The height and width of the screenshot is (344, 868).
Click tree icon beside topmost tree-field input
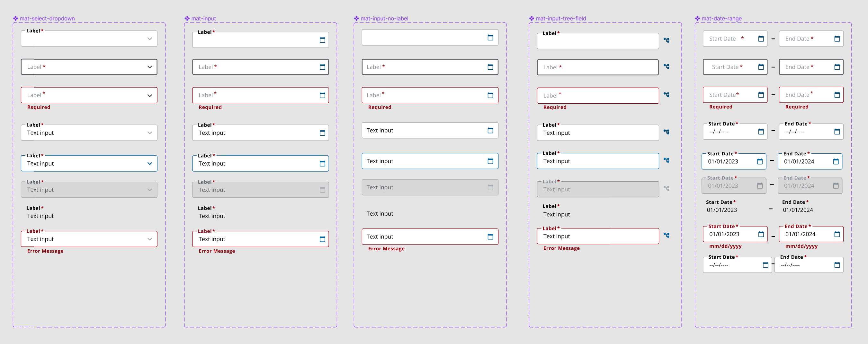(x=666, y=40)
